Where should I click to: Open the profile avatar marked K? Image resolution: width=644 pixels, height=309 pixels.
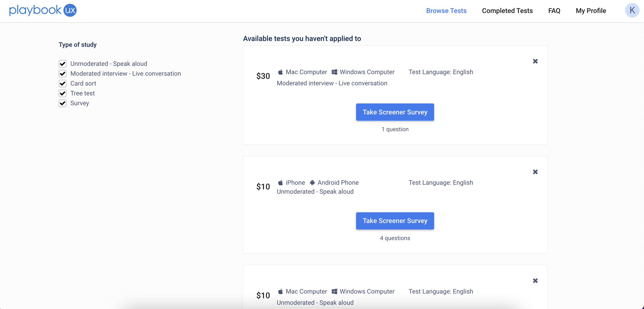[x=632, y=10]
